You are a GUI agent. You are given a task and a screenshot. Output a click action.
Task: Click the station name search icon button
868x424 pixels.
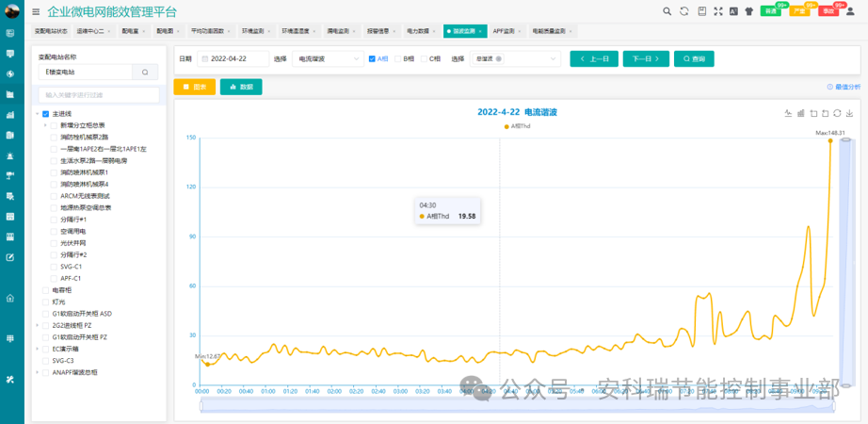(x=145, y=72)
